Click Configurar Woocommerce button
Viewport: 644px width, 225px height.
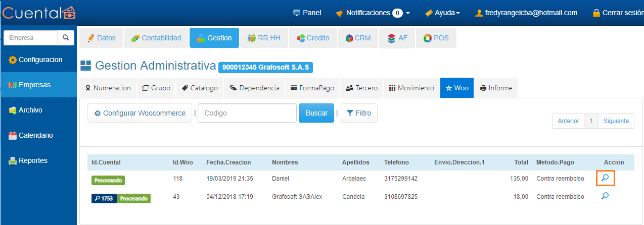[x=140, y=113]
